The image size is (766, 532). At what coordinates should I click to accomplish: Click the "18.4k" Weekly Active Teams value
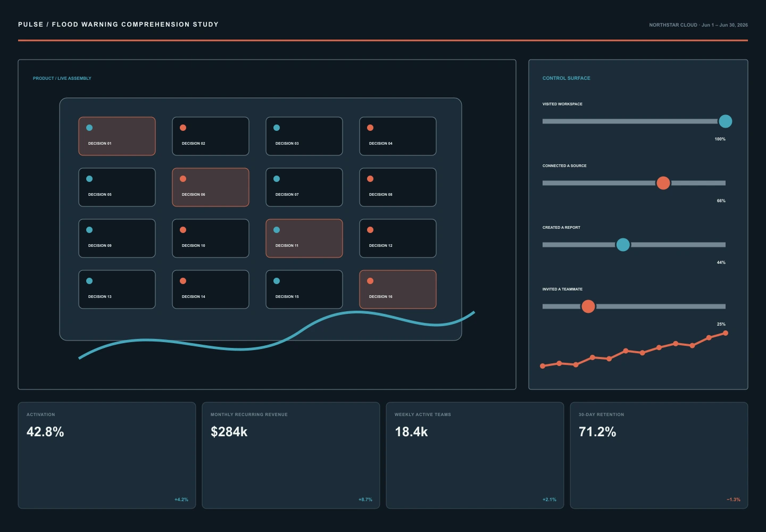click(x=411, y=431)
